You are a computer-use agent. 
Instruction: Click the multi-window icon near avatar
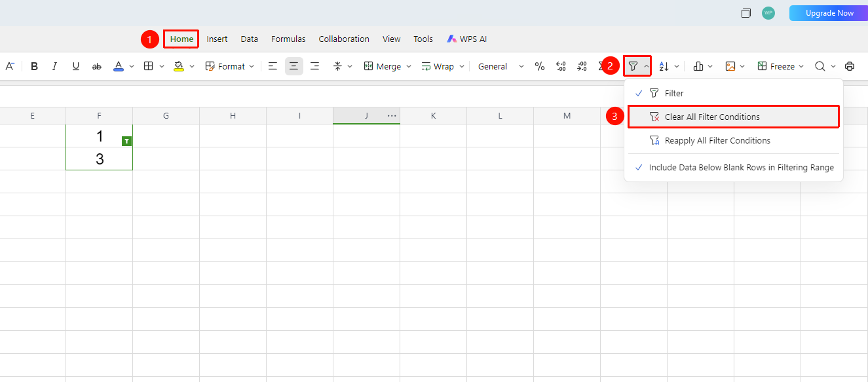click(745, 13)
